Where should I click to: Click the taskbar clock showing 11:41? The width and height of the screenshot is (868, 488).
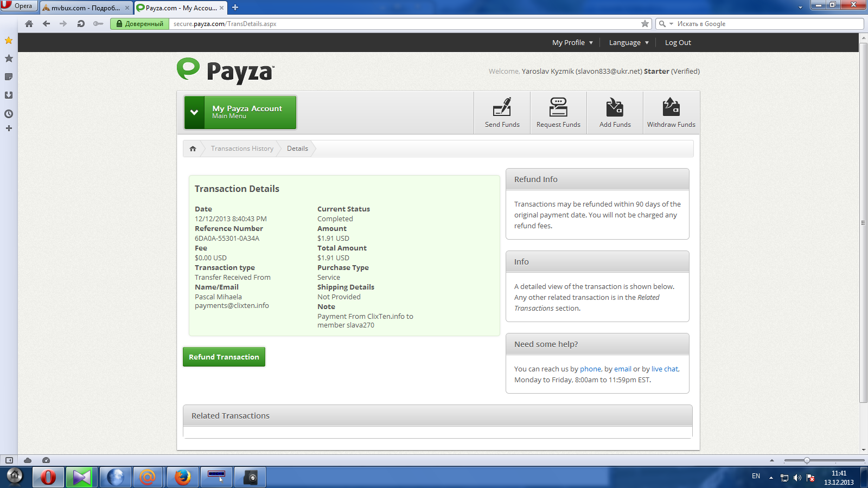(839, 478)
